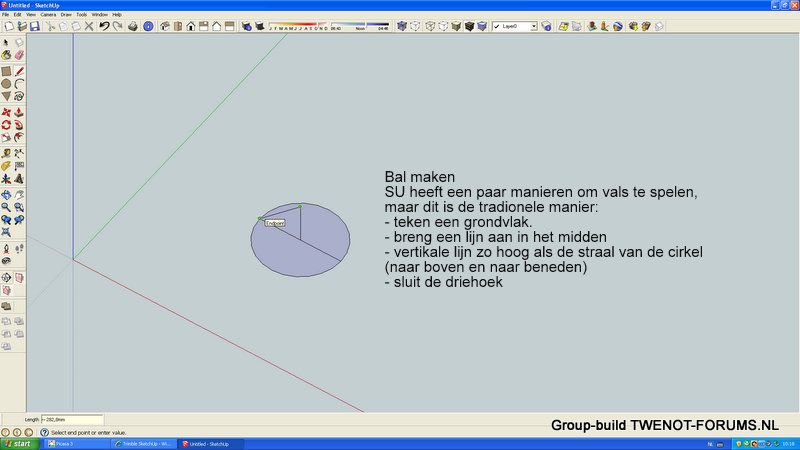Open Model Info blue circle icon
The height and width of the screenshot is (450, 800).
[148, 26]
